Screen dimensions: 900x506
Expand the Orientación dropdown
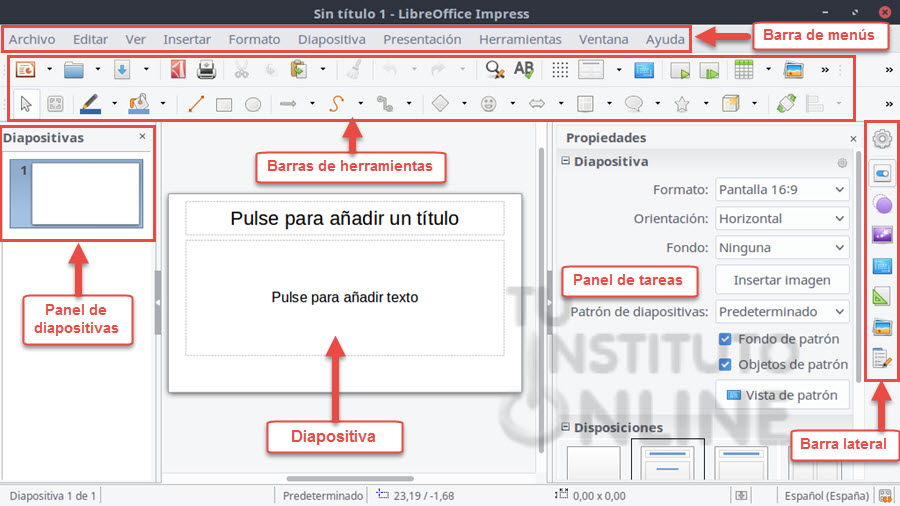point(782,218)
